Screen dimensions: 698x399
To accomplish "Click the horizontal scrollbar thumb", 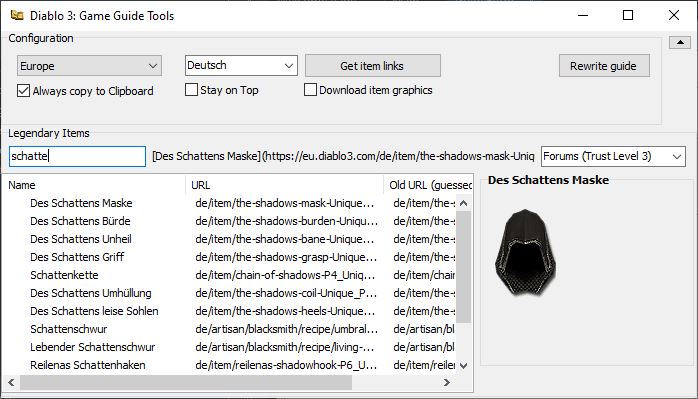I will pos(186,382).
